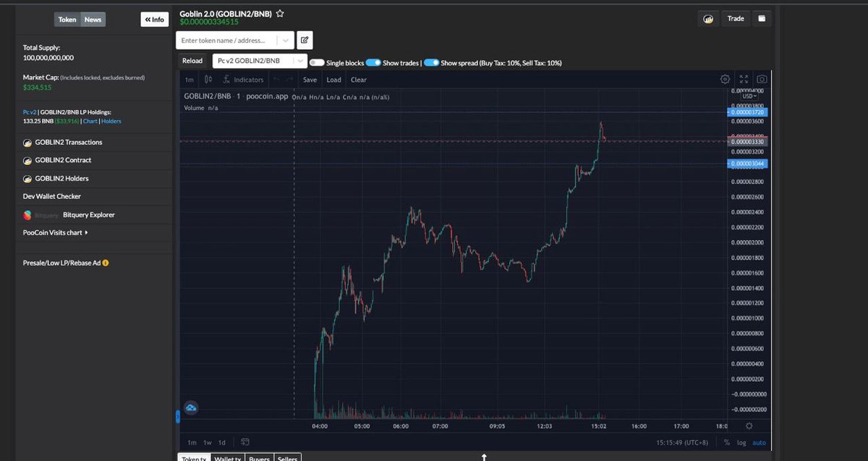Open the Holders link in LP Holdings

(x=111, y=121)
